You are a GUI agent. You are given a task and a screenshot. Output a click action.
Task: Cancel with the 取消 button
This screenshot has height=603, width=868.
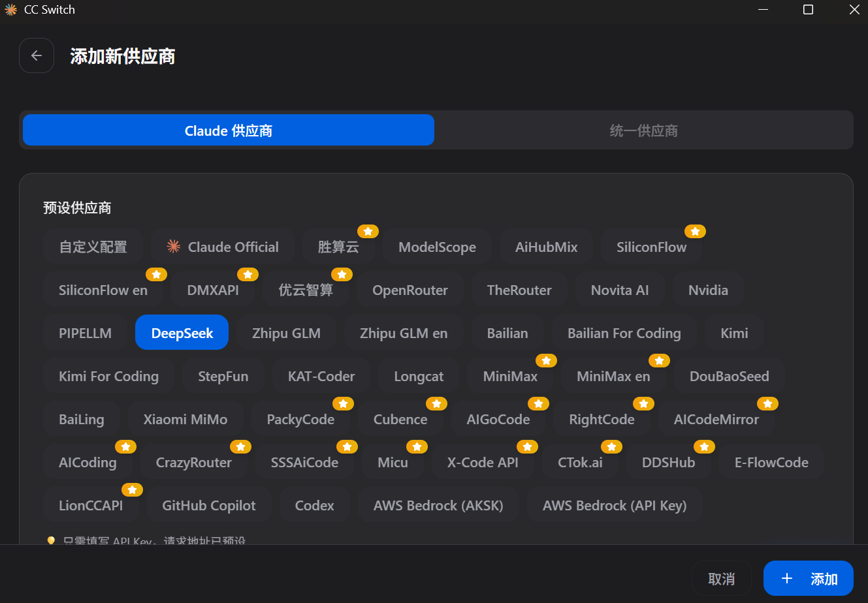(x=722, y=578)
